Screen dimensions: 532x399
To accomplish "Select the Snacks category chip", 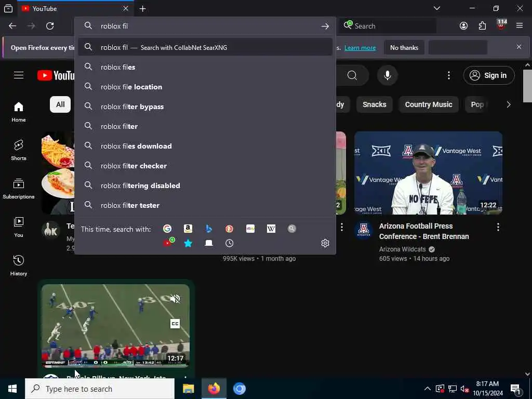I will 374,104.
